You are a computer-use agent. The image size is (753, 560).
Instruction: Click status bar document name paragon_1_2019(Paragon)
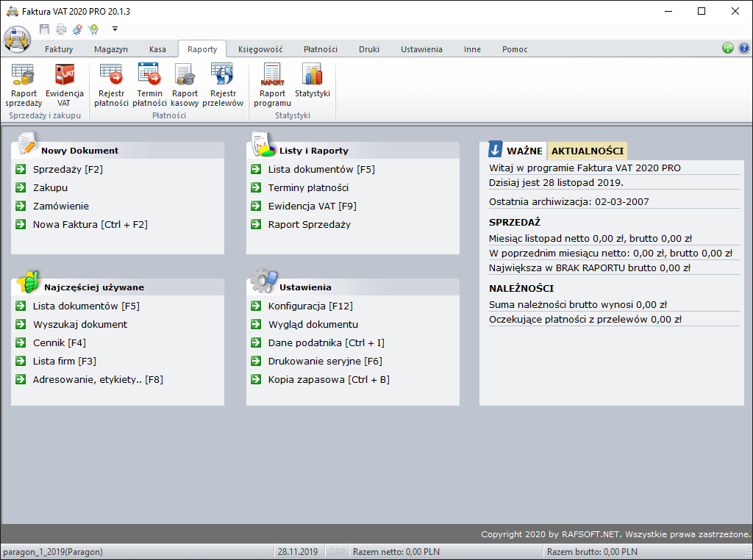point(53,552)
